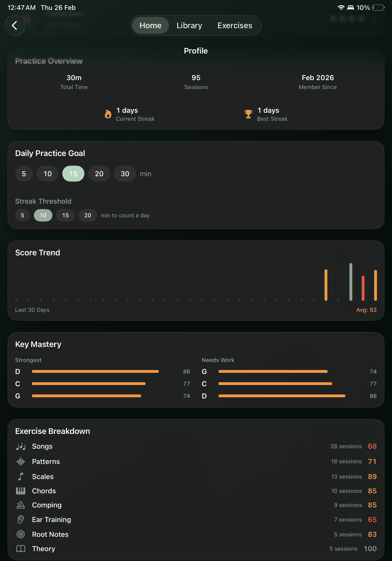Viewport: 392px width, 561px height.
Task: Open the chevron at top right
Action: tap(375, 18)
